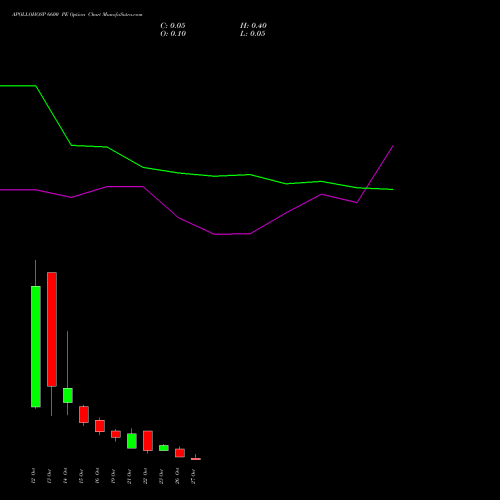
Task: Click the close value "C: 0.05"
Action: pos(173,26)
